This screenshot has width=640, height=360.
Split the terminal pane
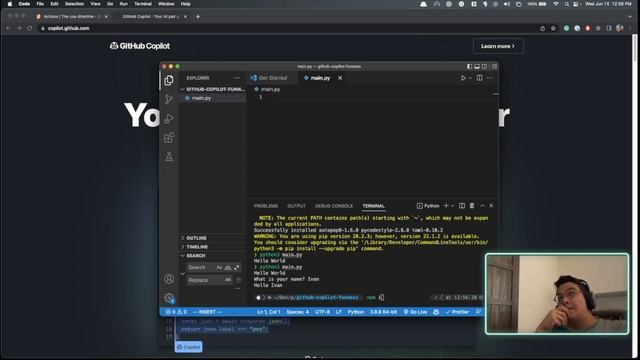tap(462, 206)
